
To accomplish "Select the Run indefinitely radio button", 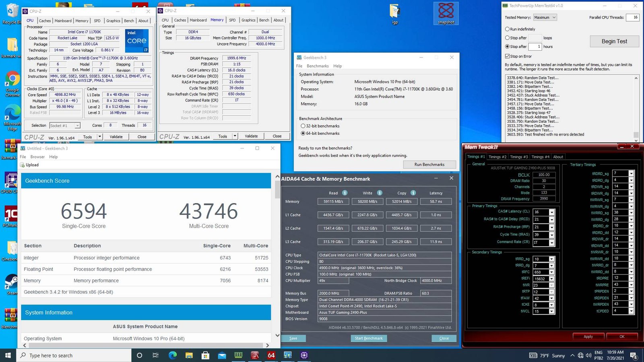I will coord(507,29).
